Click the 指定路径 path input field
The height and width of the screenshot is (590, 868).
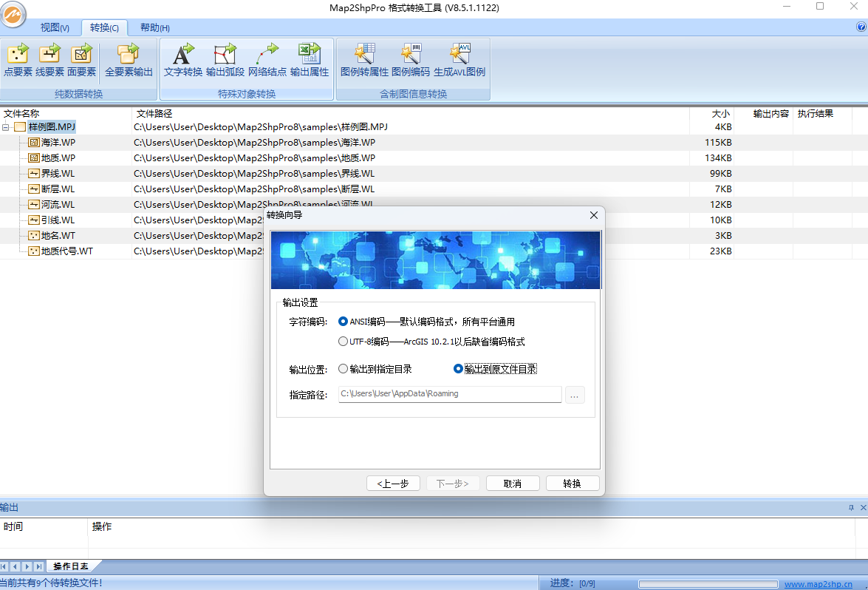[x=450, y=394]
